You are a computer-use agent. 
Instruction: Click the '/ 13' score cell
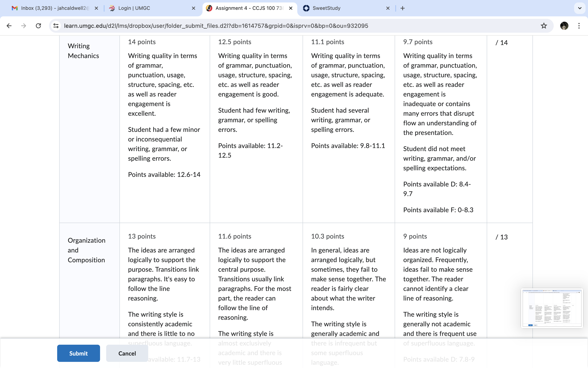point(502,237)
